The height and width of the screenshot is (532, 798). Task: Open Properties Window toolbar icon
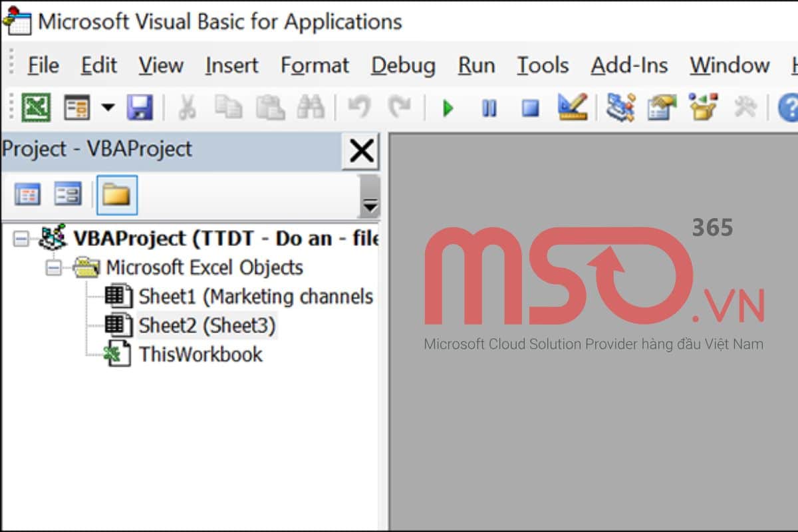(661, 107)
